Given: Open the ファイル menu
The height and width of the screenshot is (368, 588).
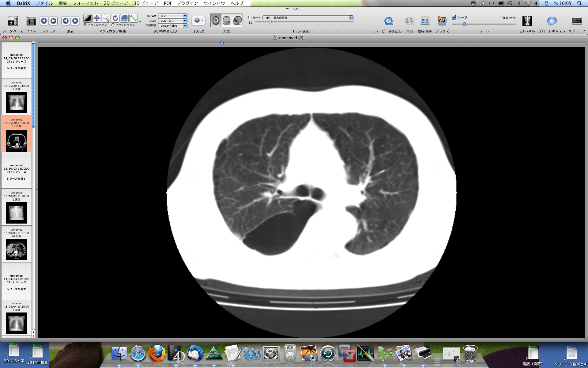Looking at the screenshot, I should tap(44, 3).
